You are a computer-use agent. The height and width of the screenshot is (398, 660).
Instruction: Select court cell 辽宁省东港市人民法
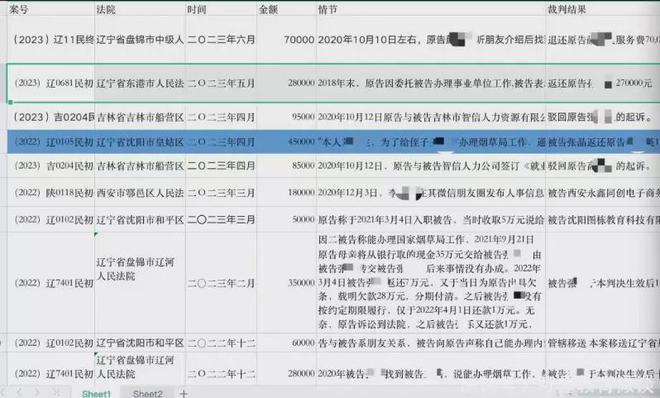pos(140,83)
